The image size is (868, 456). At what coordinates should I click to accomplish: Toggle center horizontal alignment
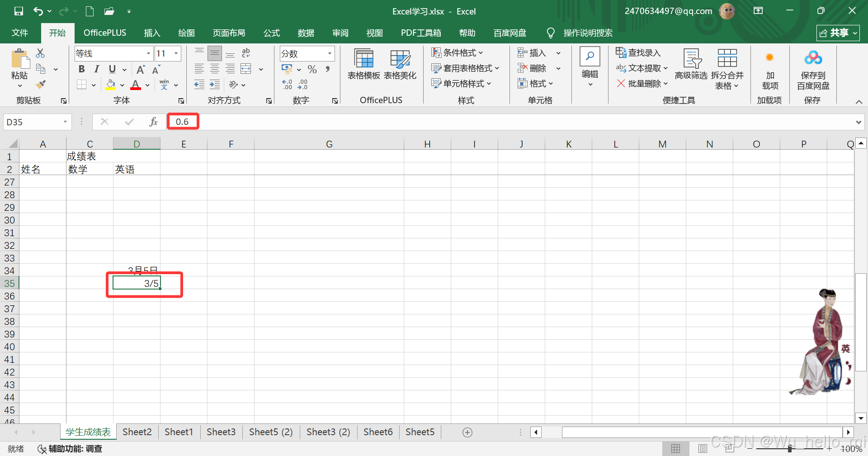pyautogui.click(x=215, y=69)
